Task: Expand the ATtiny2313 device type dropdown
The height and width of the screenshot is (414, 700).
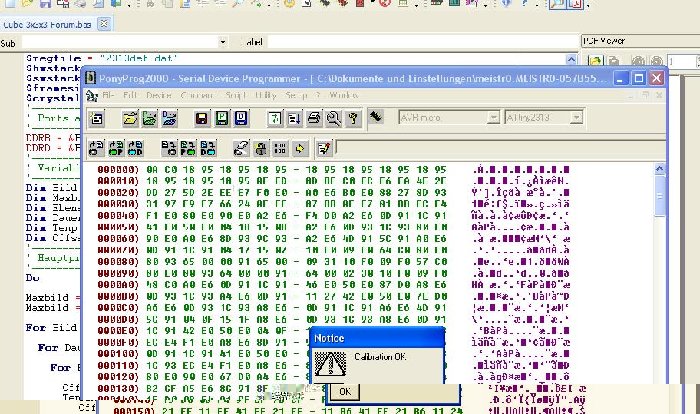Action: coord(577,118)
